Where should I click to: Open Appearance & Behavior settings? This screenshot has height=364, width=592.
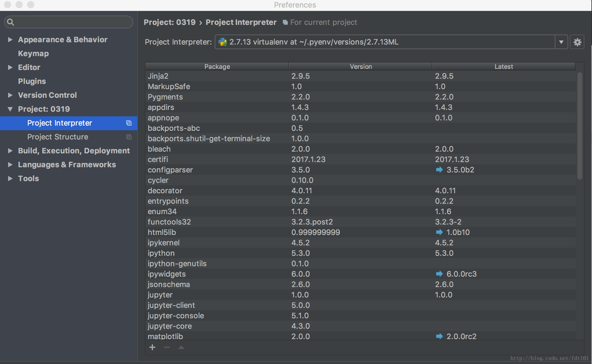(63, 40)
